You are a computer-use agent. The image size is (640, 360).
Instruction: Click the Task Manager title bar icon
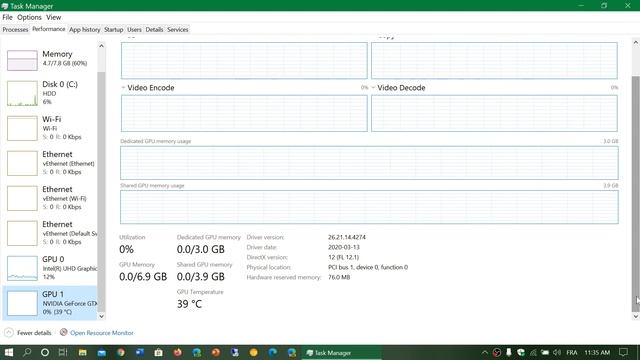5,6
